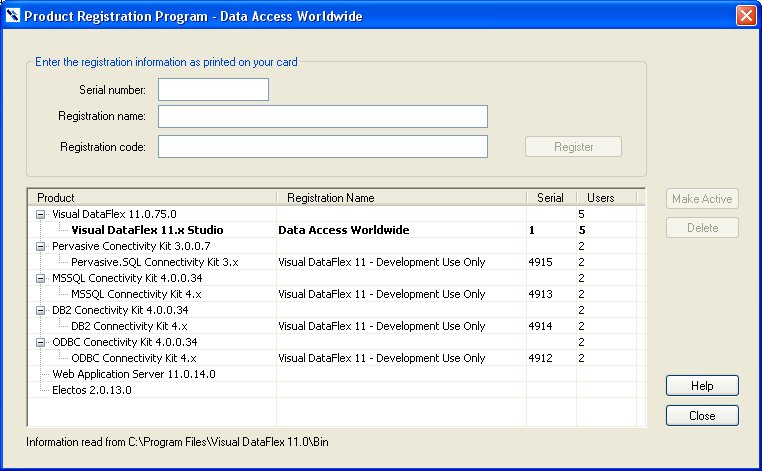Collapse the DB2 Conectivity Kit 4.0.0.34 node

[x=41, y=310]
